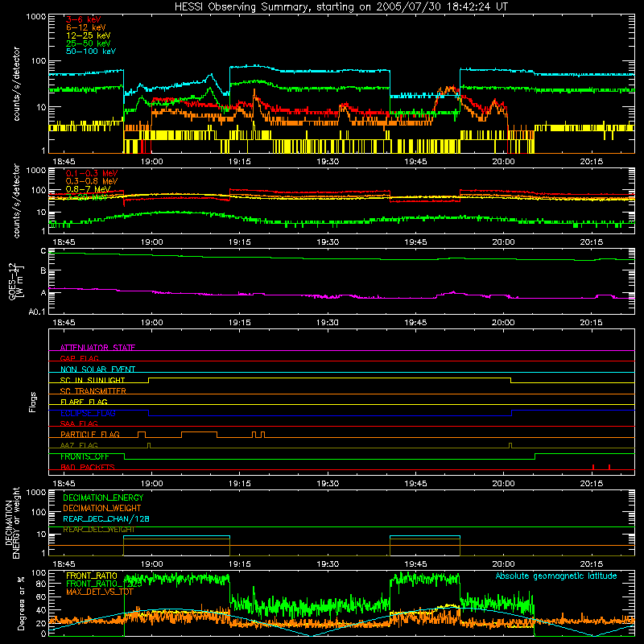The width and height of the screenshot is (644, 644).
Task: Click the SAA_FLAG label
Action: pyautogui.click(x=79, y=423)
